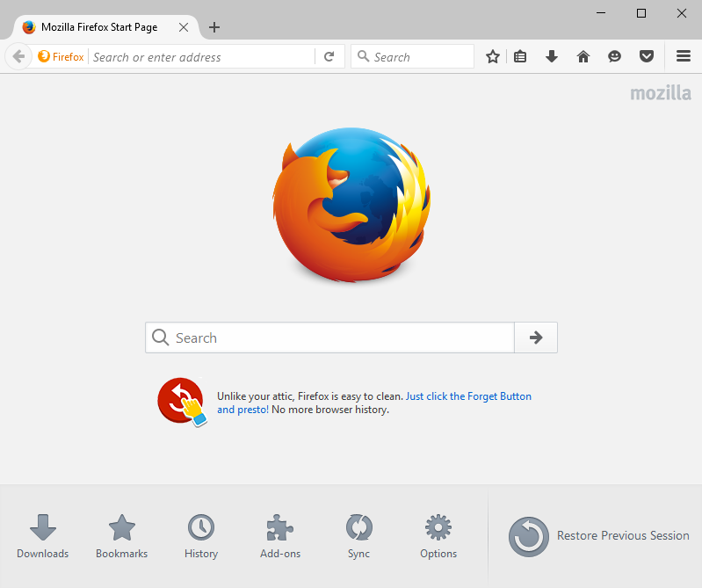
Task: Go to the Home page icon
Action: [583, 57]
